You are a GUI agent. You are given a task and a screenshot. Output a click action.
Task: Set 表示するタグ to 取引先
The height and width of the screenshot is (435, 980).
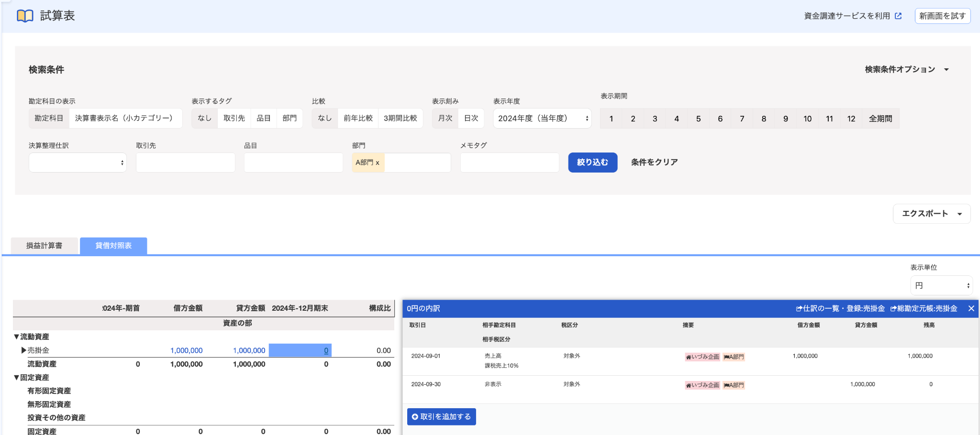(x=234, y=118)
